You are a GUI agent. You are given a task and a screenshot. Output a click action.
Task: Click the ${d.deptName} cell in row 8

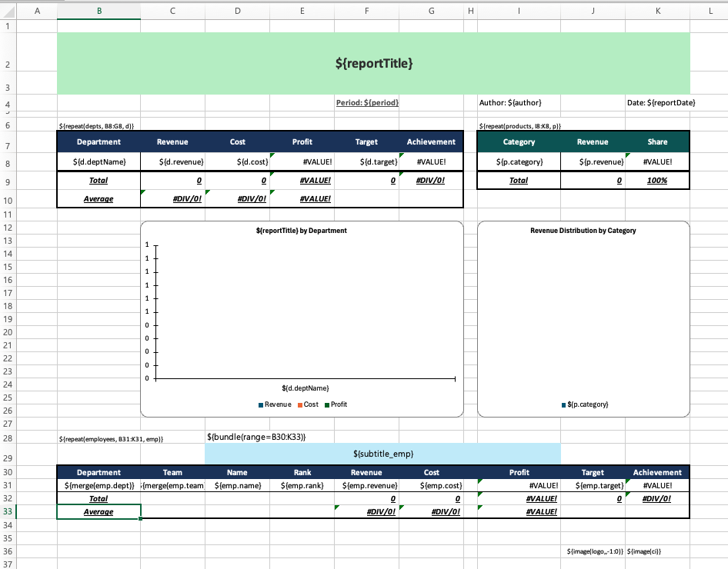(99, 161)
